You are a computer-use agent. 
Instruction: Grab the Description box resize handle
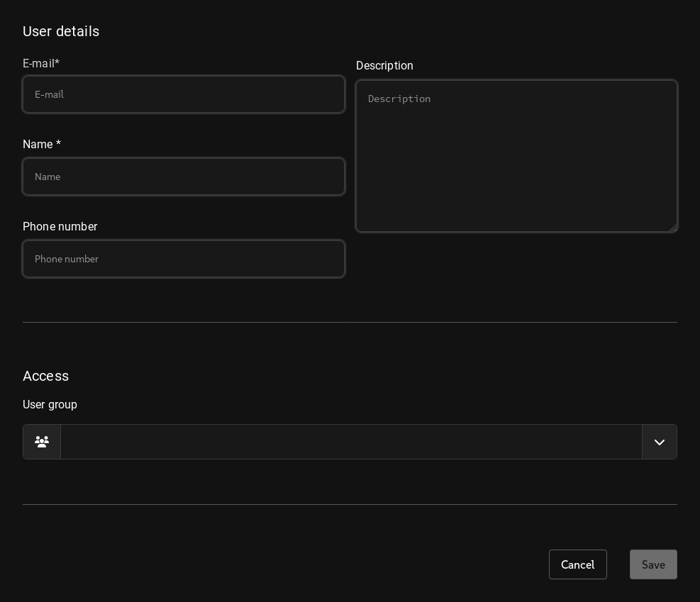point(672,227)
